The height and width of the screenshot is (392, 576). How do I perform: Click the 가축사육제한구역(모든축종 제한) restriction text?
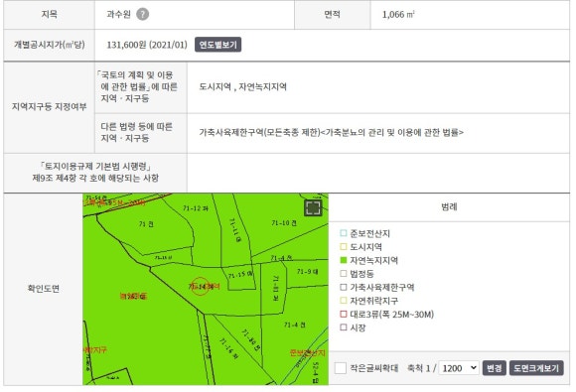(x=260, y=133)
